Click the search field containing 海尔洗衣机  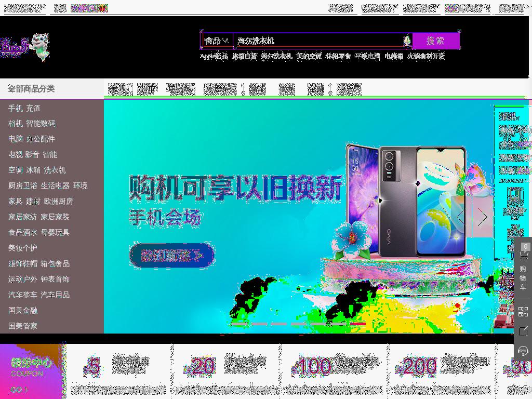tap(319, 41)
